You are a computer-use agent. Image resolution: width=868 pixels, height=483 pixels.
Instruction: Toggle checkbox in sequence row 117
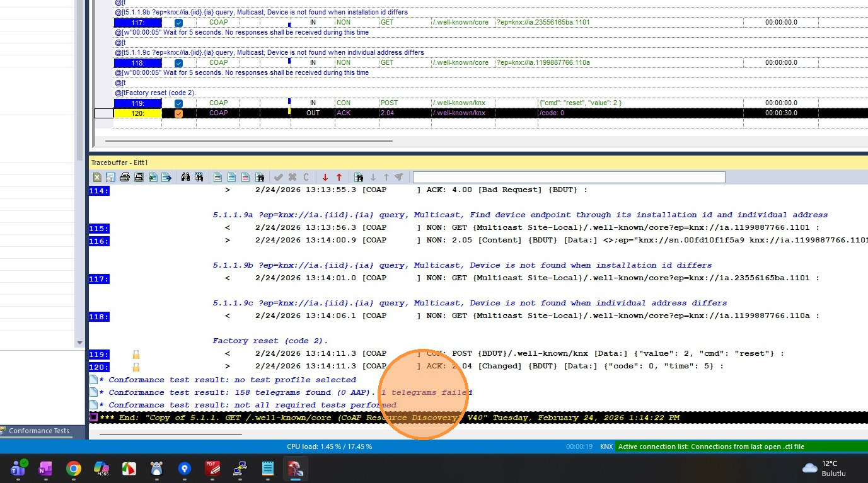pos(178,23)
